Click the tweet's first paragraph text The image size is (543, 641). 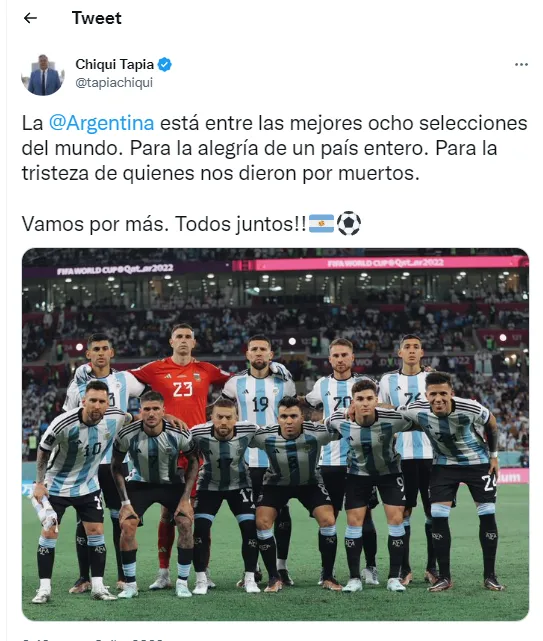point(274,148)
